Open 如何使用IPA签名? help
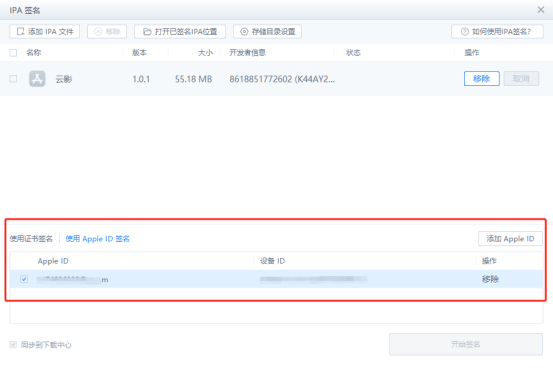Image resolution: width=553 pixels, height=369 pixels. click(497, 32)
